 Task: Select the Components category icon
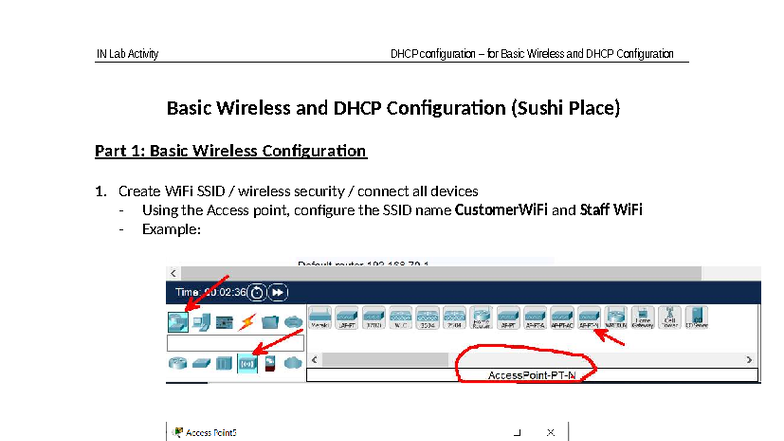point(224,322)
